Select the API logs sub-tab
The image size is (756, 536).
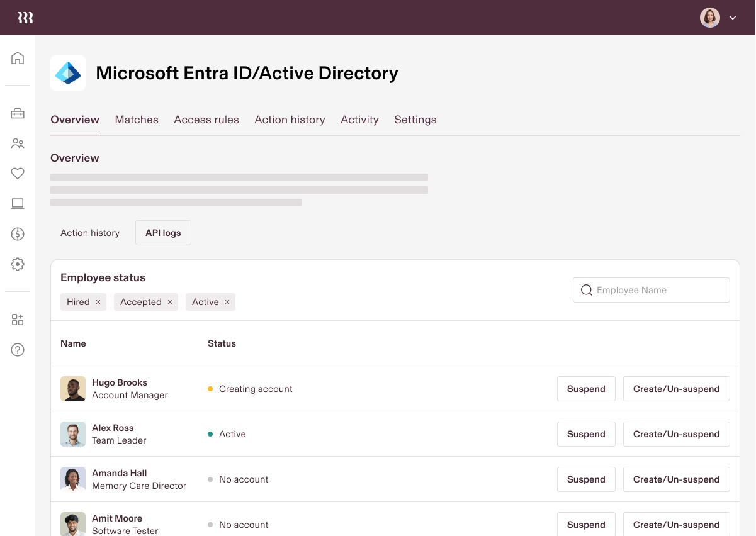point(163,233)
